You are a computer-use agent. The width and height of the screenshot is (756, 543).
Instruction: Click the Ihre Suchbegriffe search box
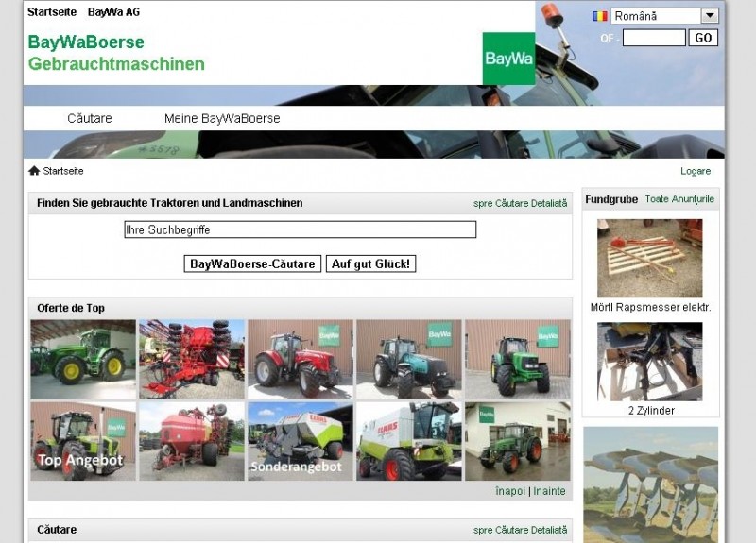point(300,229)
